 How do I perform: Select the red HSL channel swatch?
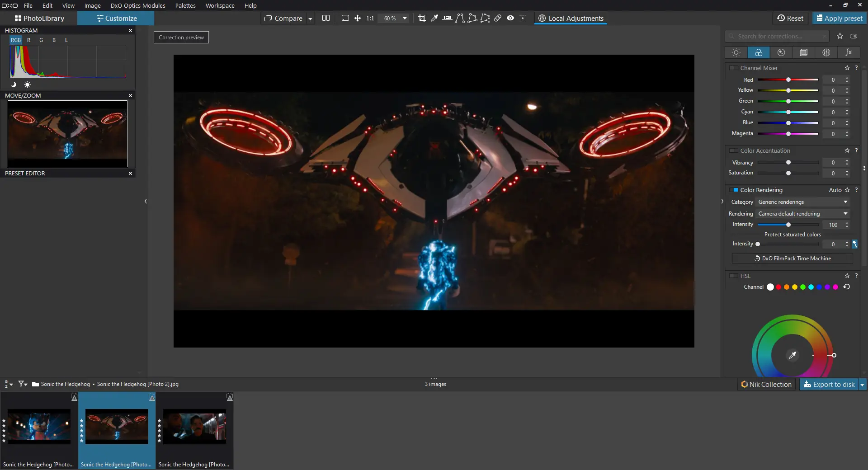coord(778,287)
